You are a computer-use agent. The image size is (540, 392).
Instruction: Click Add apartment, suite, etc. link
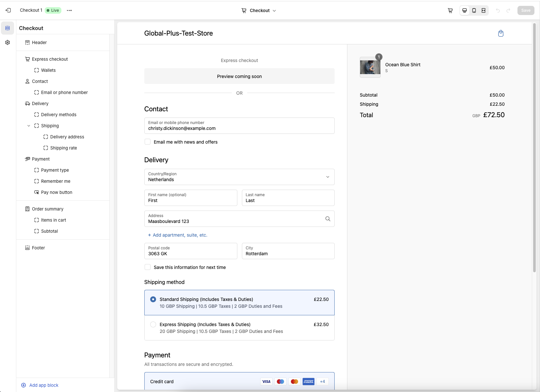(178, 235)
